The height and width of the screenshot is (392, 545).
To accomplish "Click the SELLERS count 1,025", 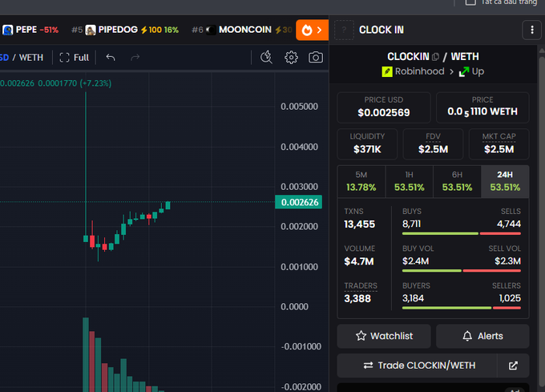I will tap(510, 298).
